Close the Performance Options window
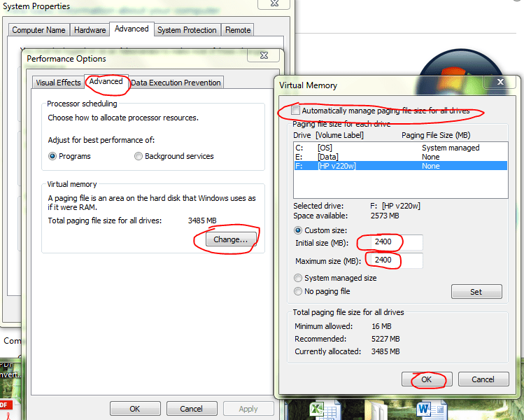Viewport: 524px width, 420px height. point(264,55)
